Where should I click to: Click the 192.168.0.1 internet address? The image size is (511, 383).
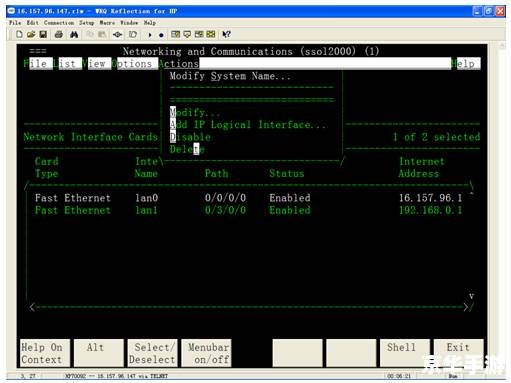[x=430, y=210]
